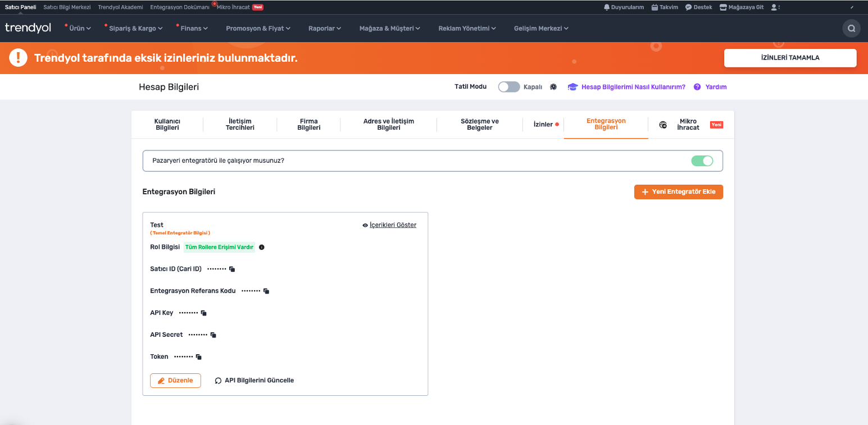The image size is (868, 425).
Task: Open the user profile icon
Action: coord(774,7)
